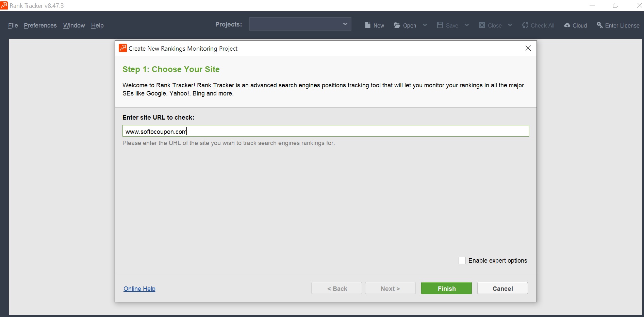Image resolution: width=644 pixels, height=317 pixels.
Task: Expand the Open button dropdown arrow
Action: click(425, 25)
